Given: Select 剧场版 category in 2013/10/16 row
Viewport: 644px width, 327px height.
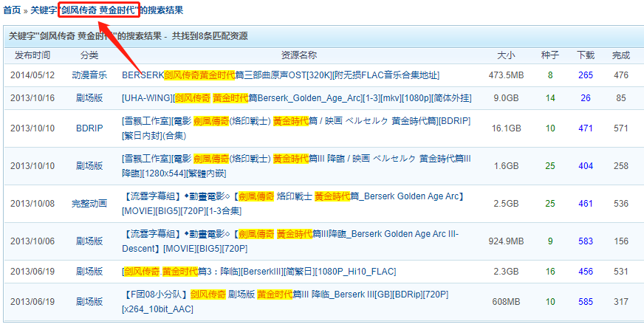Looking at the screenshot, I should coord(89,98).
